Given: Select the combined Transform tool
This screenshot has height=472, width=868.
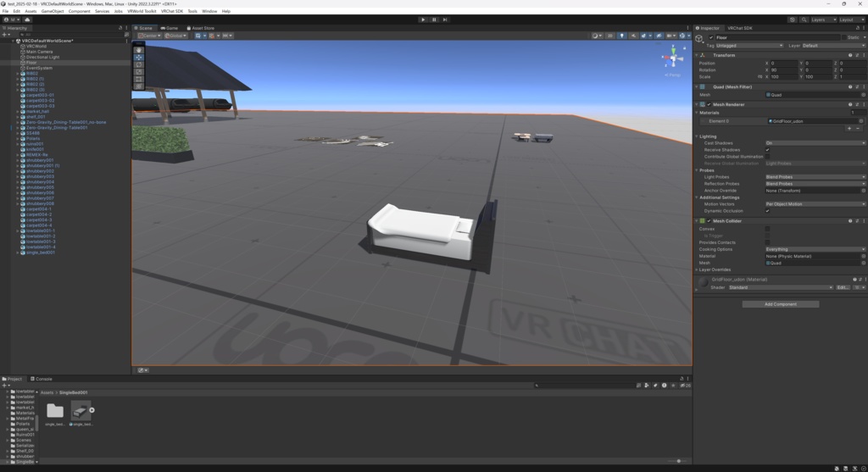Looking at the screenshot, I should coord(139,86).
